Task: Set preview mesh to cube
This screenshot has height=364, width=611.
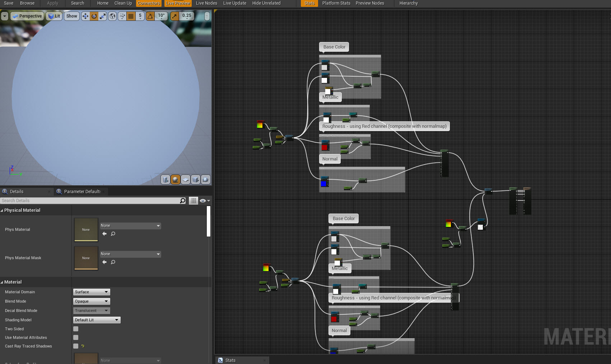Action: pyautogui.click(x=195, y=179)
